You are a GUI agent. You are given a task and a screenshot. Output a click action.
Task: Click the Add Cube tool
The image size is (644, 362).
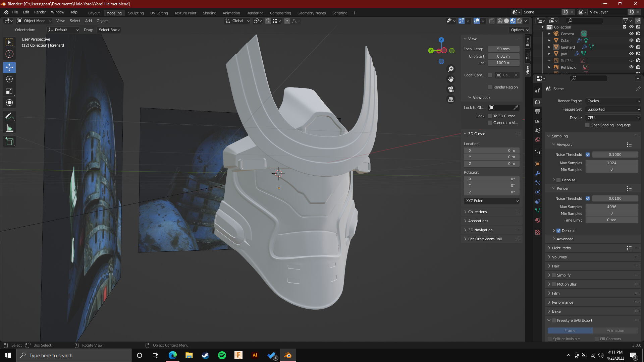(9, 141)
